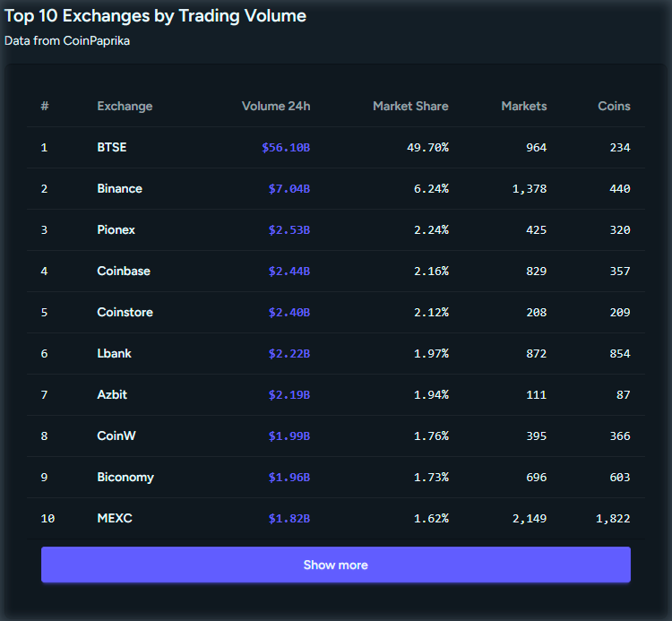672x621 pixels.
Task: Click the 829 markets value
Action: point(537,271)
